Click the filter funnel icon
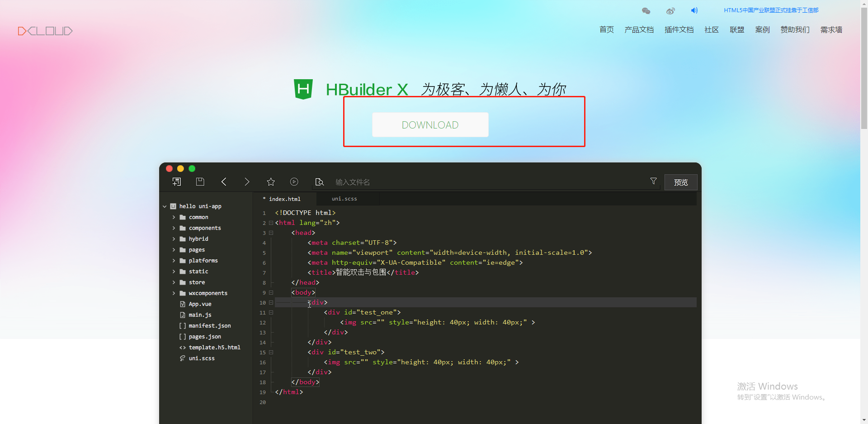This screenshot has width=868, height=424. 653,181
